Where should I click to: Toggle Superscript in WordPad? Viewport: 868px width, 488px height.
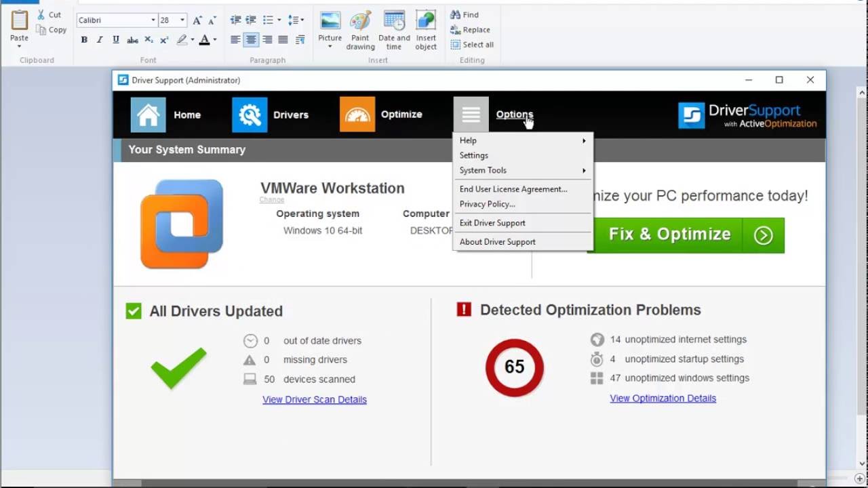(164, 40)
